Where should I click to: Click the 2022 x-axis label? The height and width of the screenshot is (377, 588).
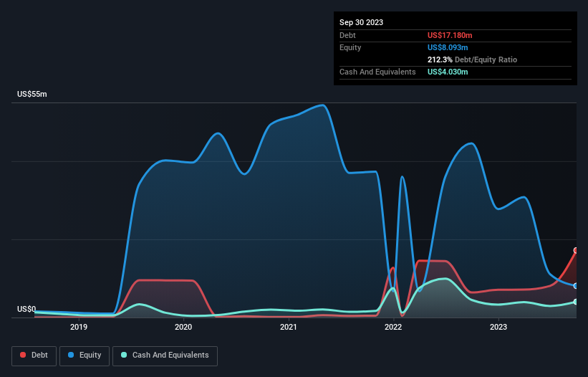click(x=393, y=327)
